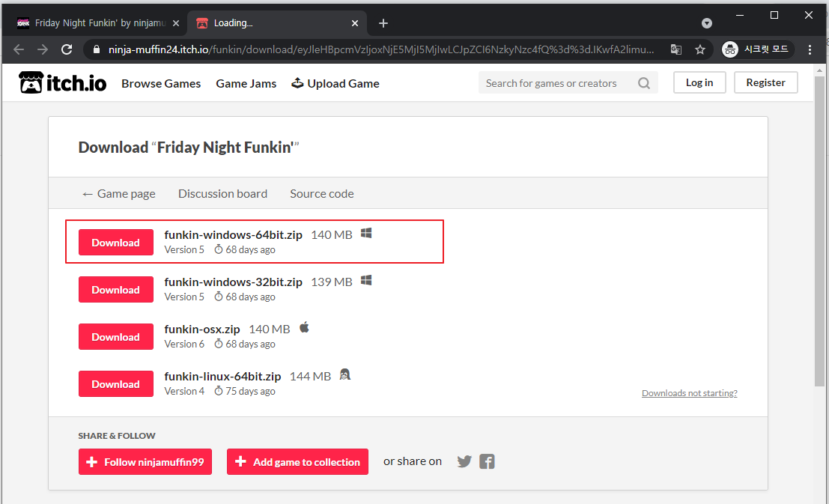This screenshot has height=504, width=829.
Task: Click Downloads not starting link
Action: pyautogui.click(x=690, y=393)
